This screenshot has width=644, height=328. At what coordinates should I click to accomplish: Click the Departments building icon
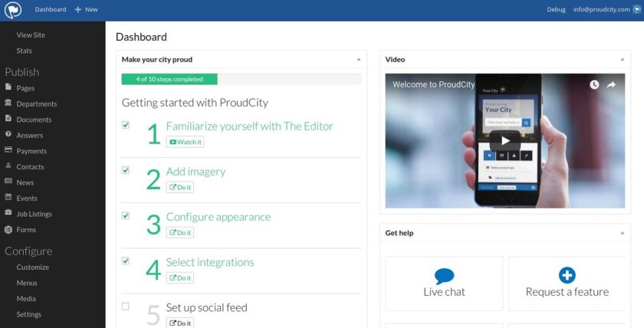[x=8, y=103]
